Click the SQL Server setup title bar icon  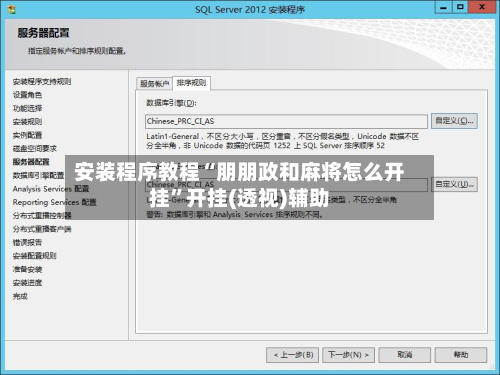tap(12, 9)
